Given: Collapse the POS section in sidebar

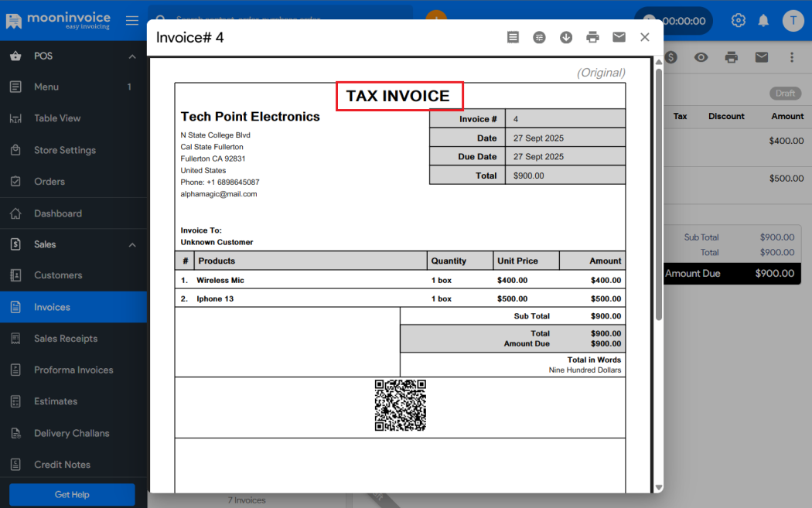Looking at the screenshot, I should (x=131, y=55).
